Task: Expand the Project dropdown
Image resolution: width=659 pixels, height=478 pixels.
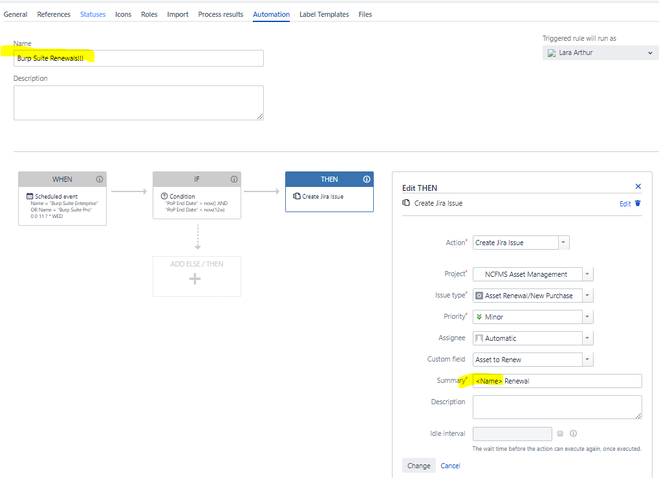Action: point(588,274)
